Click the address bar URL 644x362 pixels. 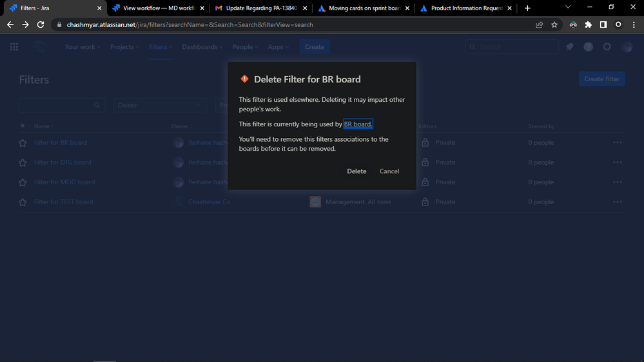(190, 24)
